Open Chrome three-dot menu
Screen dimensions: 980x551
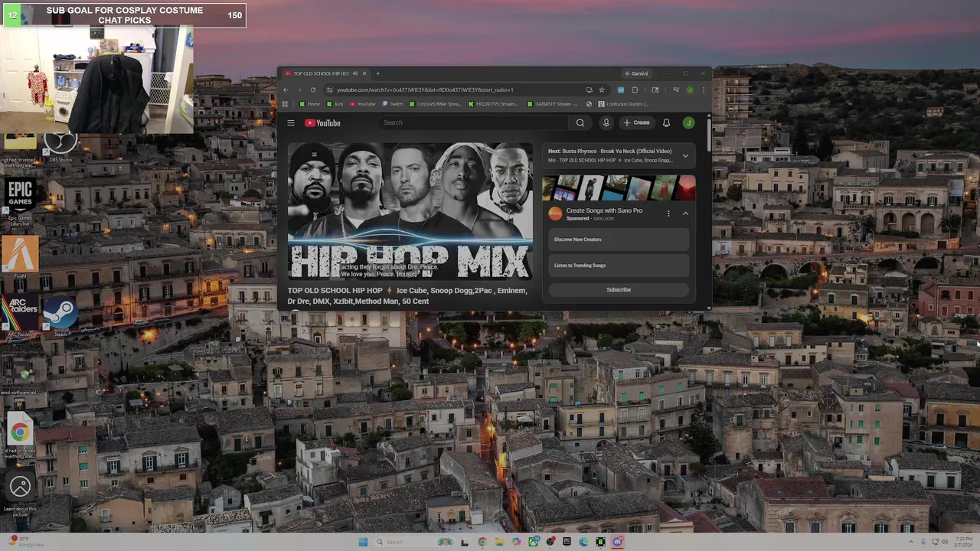tap(703, 90)
